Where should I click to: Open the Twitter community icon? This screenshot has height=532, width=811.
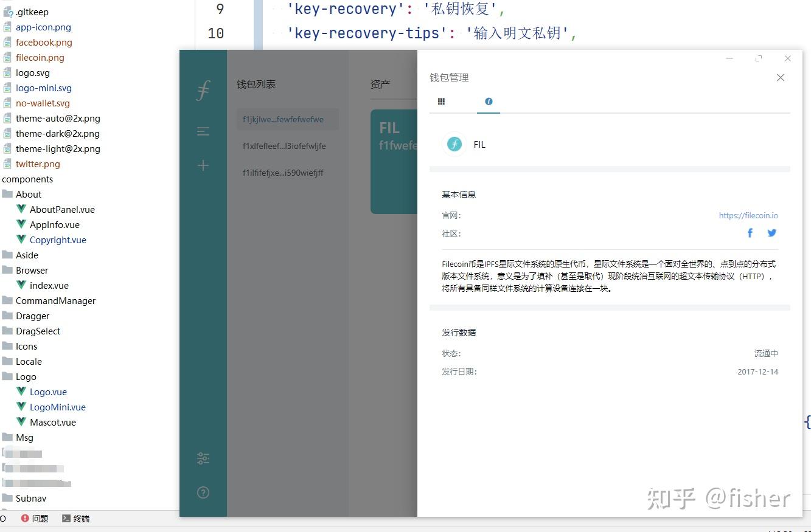tap(771, 233)
